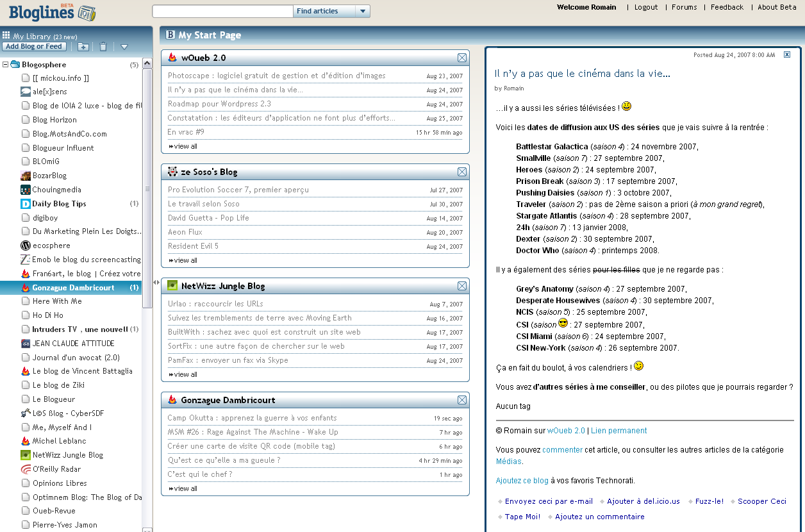Click the My Library grid icon
The height and width of the screenshot is (532, 805).
click(x=6, y=36)
